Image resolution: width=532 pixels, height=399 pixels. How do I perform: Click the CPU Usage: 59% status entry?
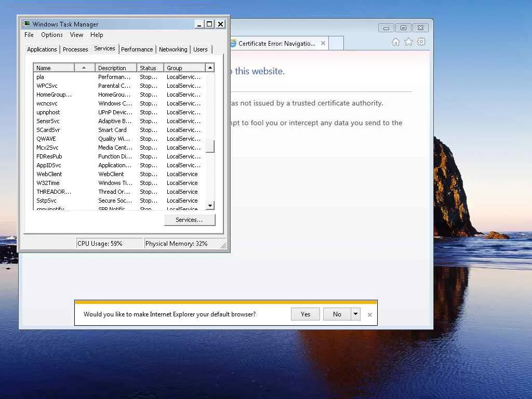pos(110,244)
